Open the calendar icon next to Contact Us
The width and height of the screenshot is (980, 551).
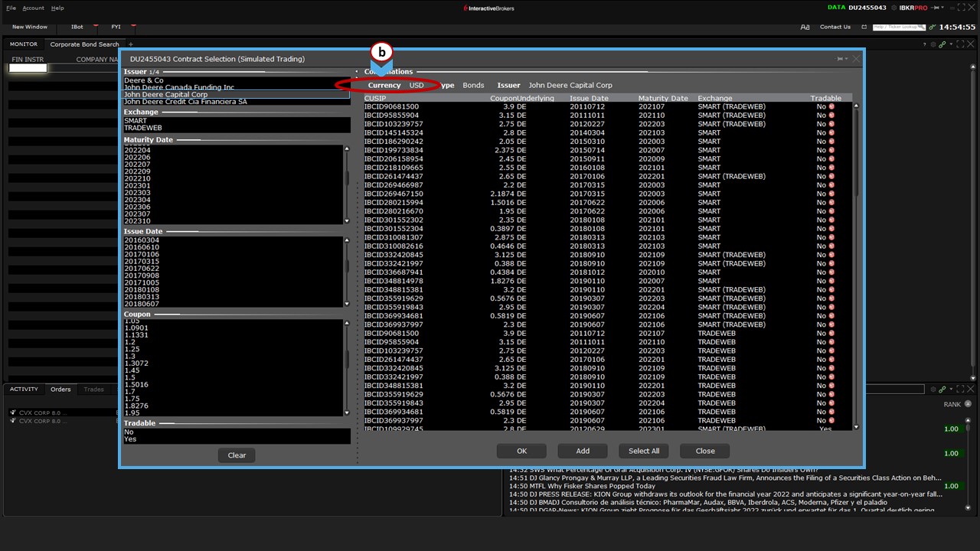[x=864, y=27]
